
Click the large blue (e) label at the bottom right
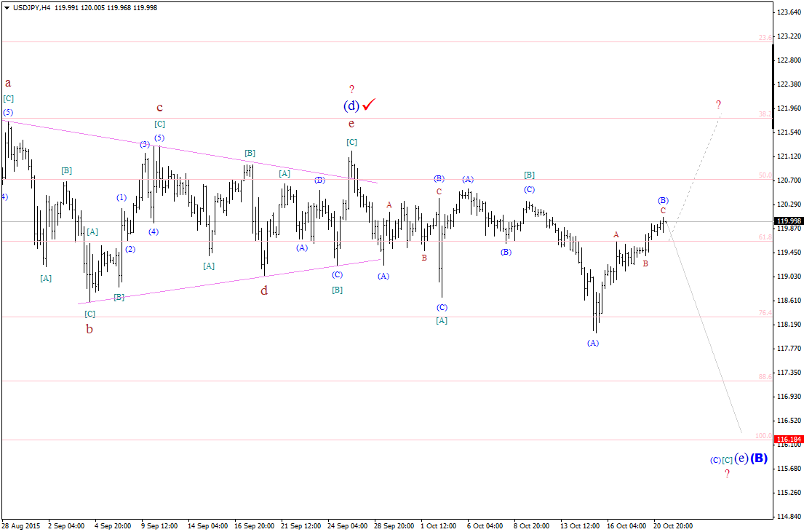(x=741, y=458)
